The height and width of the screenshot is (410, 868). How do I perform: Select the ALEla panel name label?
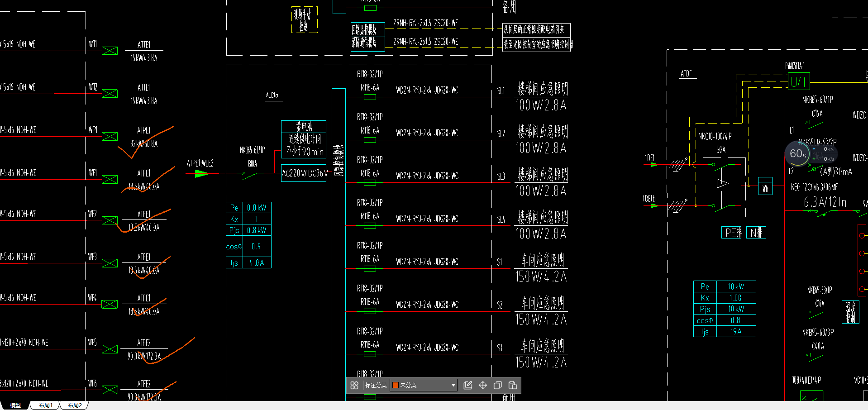(x=272, y=95)
